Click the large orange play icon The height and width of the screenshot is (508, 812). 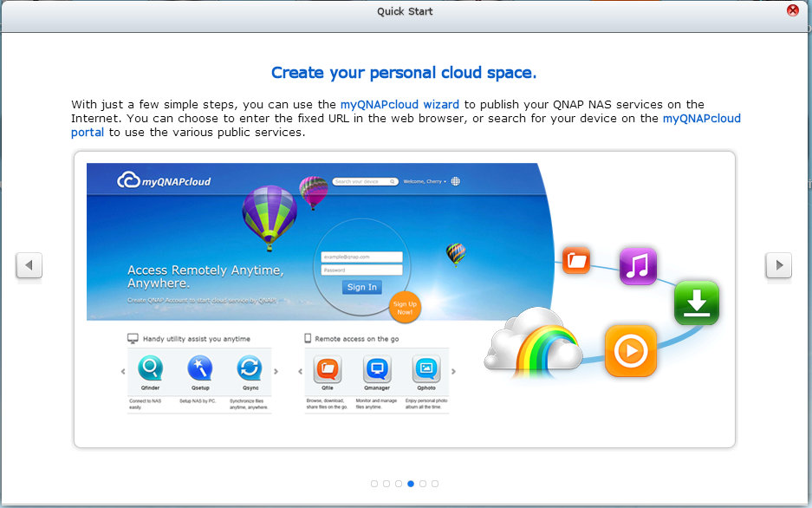click(631, 351)
